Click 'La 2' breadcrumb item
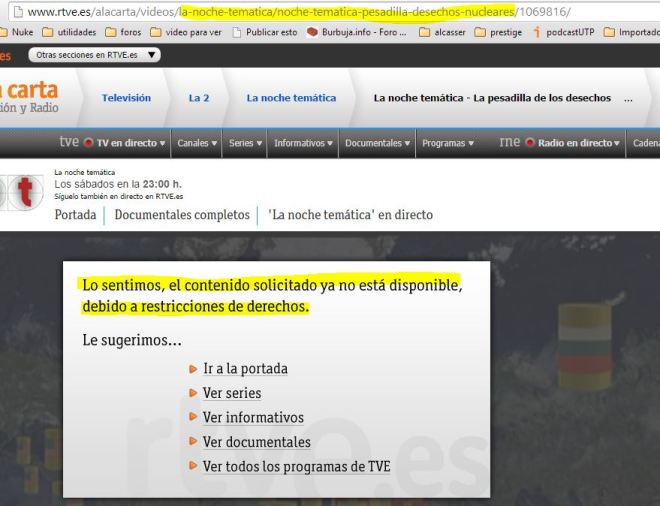The width and height of the screenshot is (660, 506). (x=199, y=98)
